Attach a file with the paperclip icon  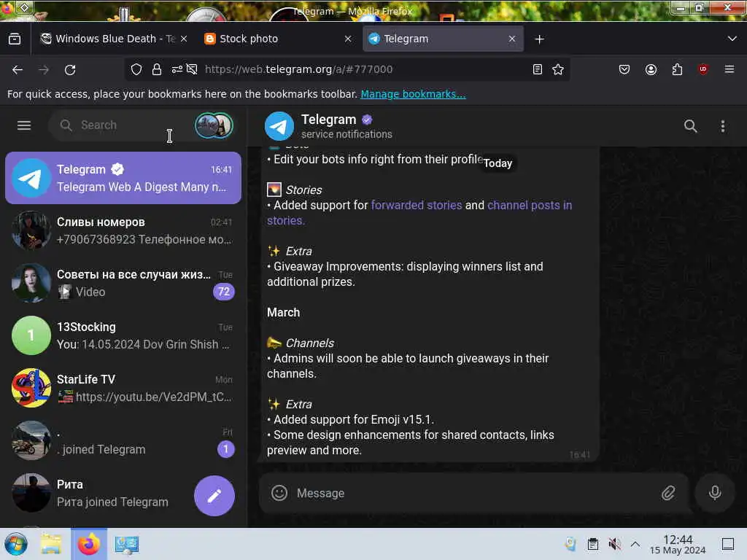point(668,493)
